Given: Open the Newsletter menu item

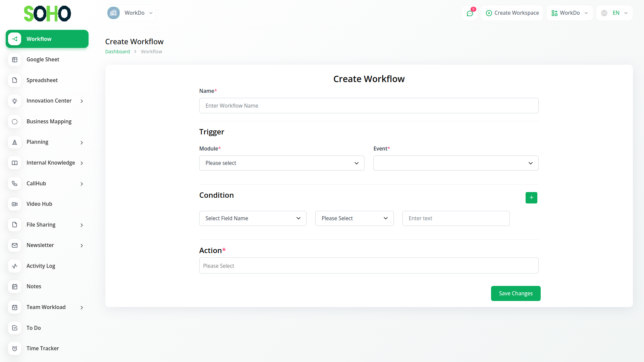Looking at the screenshot, I should click(x=40, y=245).
